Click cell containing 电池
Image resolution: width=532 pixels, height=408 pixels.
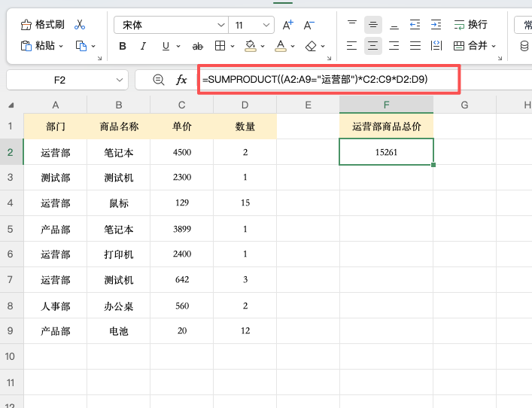(x=119, y=331)
